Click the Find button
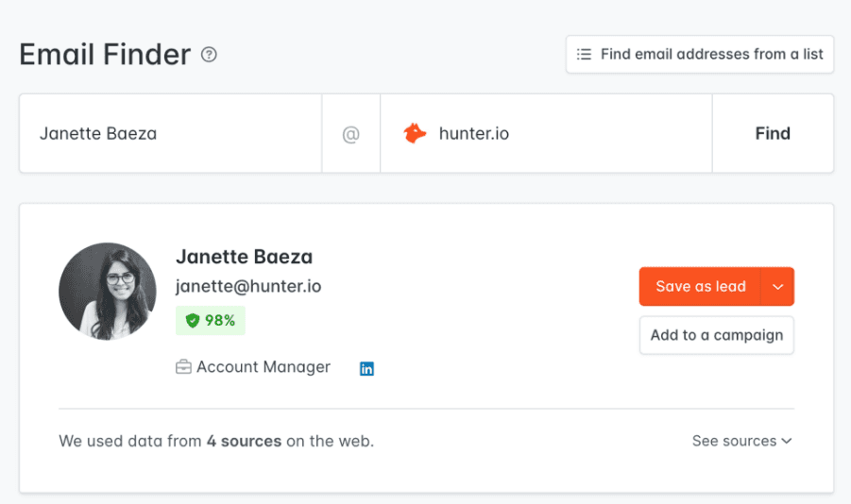This screenshot has height=504, width=851. click(773, 133)
